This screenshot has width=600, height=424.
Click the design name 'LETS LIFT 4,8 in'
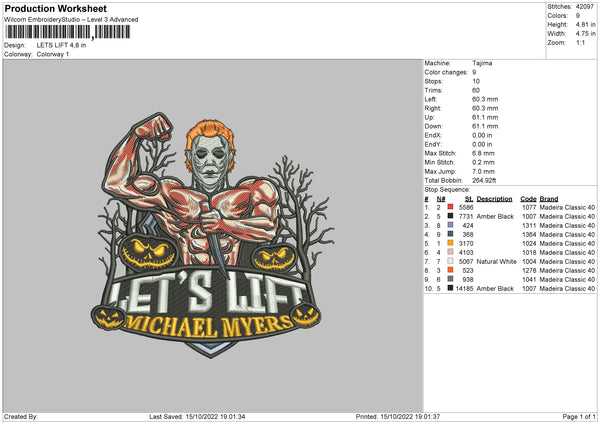[x=61, y=45]
